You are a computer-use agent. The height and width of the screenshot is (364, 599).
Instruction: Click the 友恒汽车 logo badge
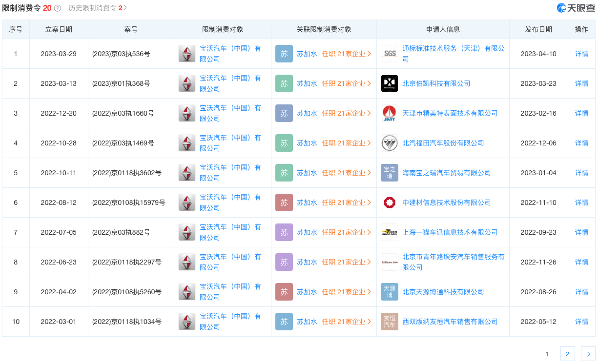(390, 322)
